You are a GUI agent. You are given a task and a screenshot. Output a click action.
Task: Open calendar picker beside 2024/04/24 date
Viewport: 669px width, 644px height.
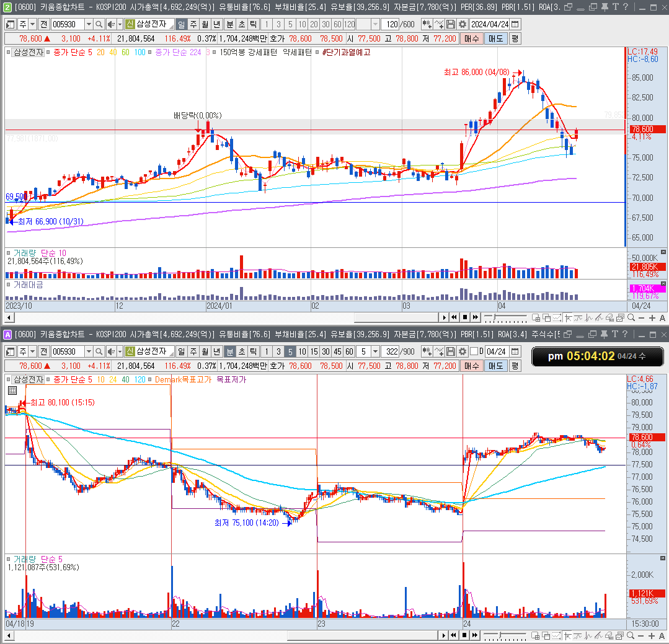[x=515, y=24]
